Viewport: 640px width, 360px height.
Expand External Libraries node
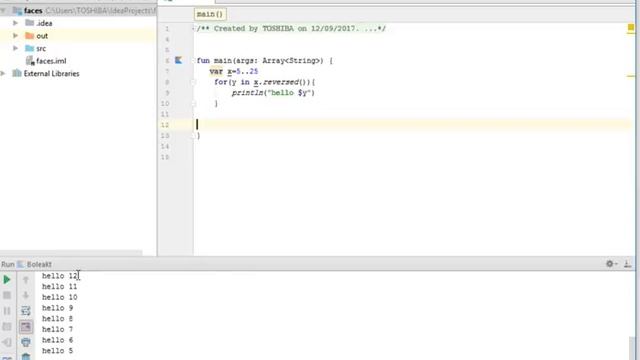point(3,73)
